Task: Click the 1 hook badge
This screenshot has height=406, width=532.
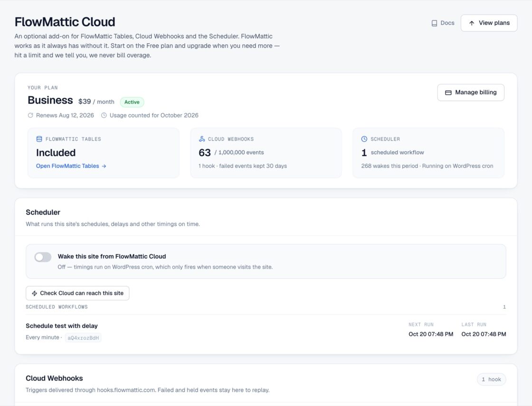Action: point(491,379)
